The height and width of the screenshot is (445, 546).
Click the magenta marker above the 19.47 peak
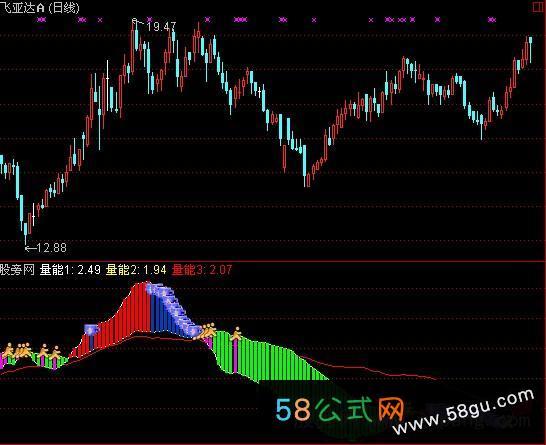(150, 19)
